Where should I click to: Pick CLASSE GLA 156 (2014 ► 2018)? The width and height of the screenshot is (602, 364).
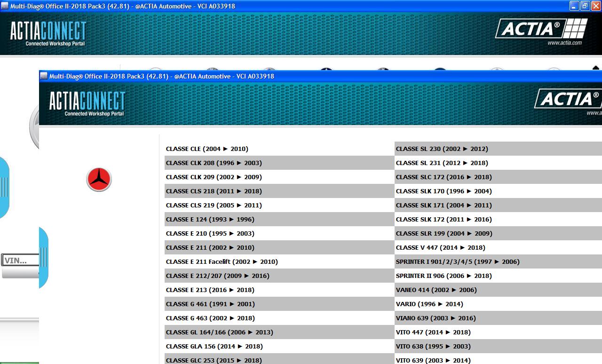279,346
